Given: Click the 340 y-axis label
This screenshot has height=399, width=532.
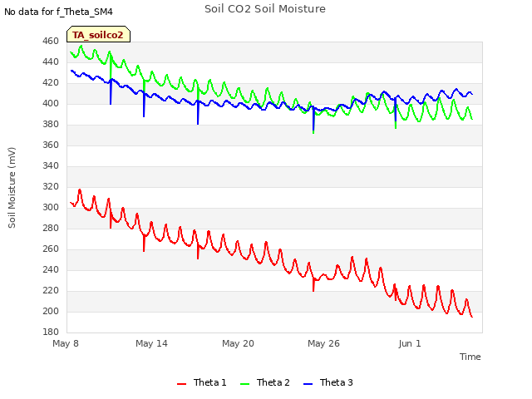Looking at the screenshot, I should pyautogui.click(x=51, y=165).
